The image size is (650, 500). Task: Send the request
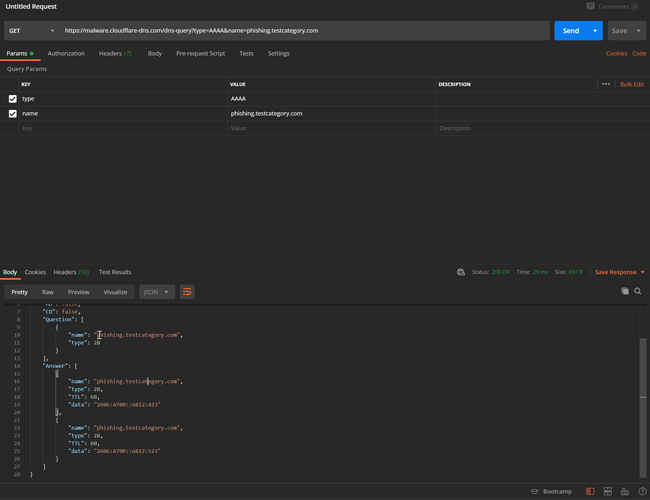(x=571, y=31)
